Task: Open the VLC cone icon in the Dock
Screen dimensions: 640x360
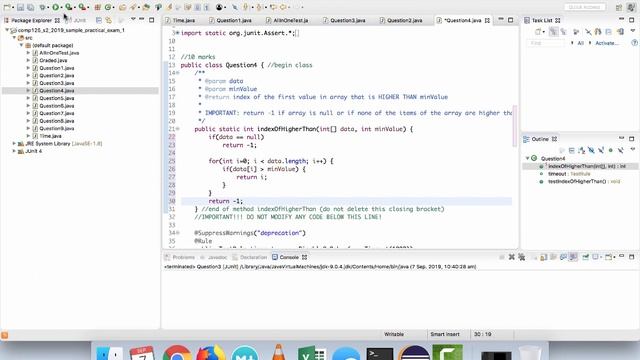Action: [x=279, y=352]
